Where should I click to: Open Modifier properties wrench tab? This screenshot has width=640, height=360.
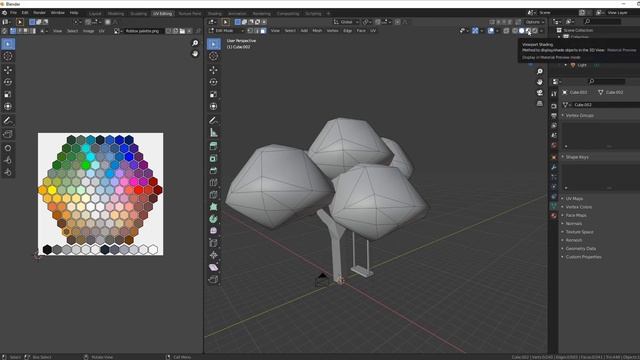(x=554, y=167)
